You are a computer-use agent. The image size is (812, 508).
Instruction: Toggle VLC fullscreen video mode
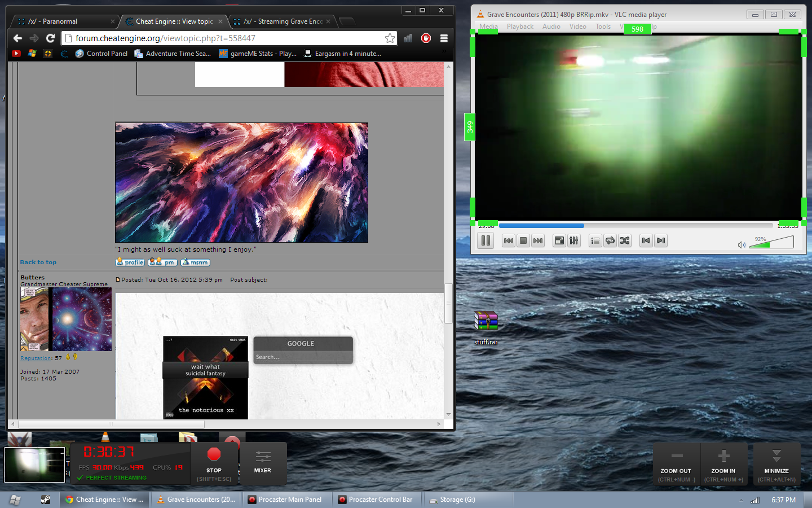(559, 241)
